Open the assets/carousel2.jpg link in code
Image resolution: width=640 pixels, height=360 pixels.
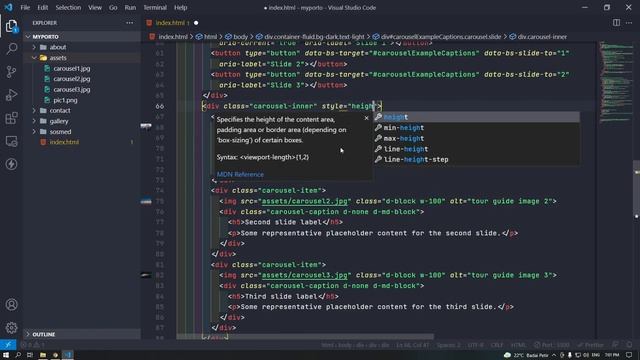click(304, 201)
